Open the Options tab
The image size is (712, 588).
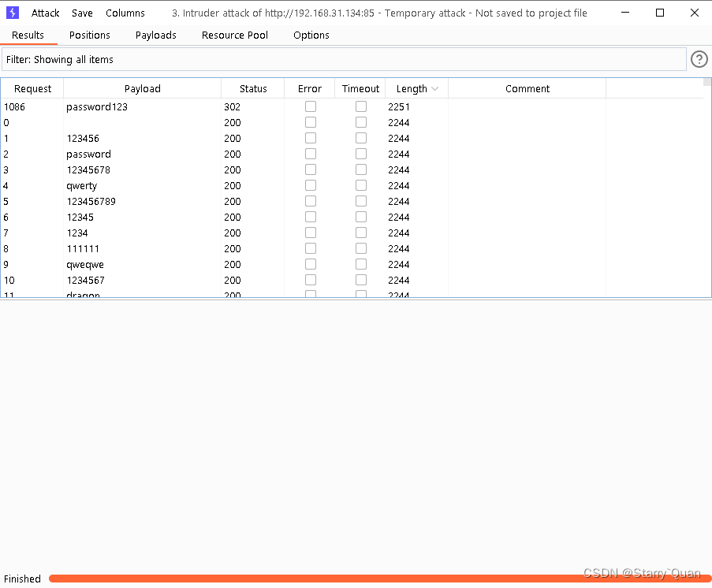(311, 35)
